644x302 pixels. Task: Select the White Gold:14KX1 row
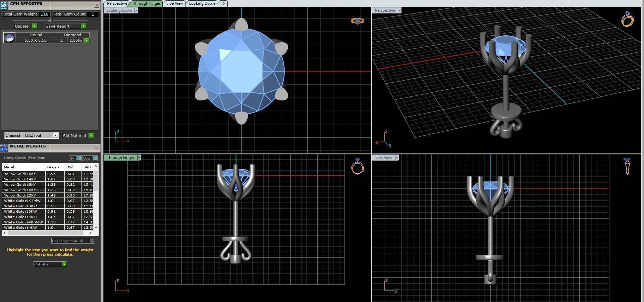pyautogui.click(x=48, y=217)
